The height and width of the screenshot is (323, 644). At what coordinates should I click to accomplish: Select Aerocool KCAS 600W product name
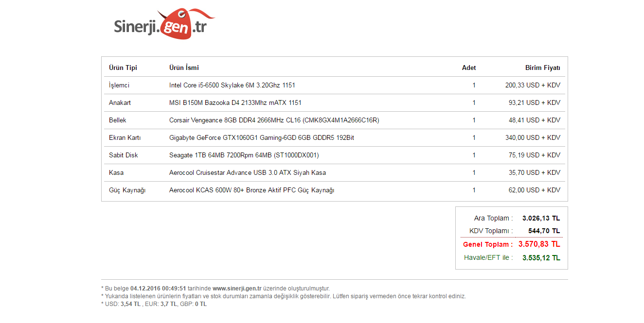252,190
